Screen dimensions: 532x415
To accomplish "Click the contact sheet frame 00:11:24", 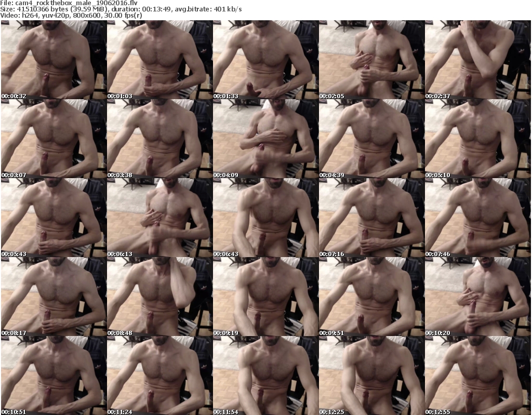I will click(x=160, y=376).
